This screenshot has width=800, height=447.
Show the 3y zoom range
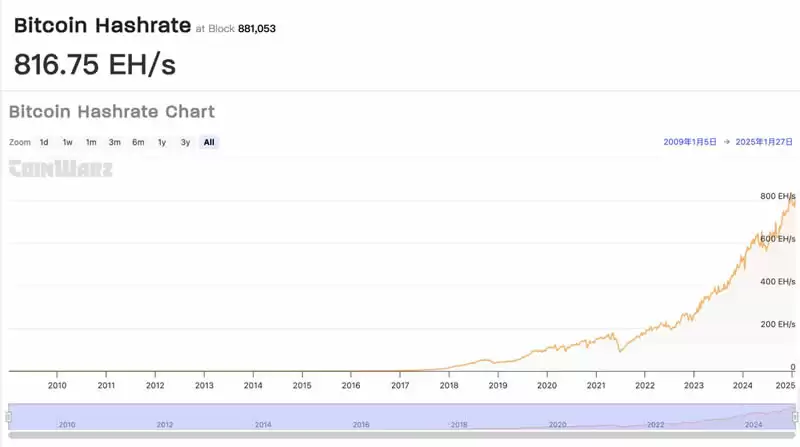185,142
